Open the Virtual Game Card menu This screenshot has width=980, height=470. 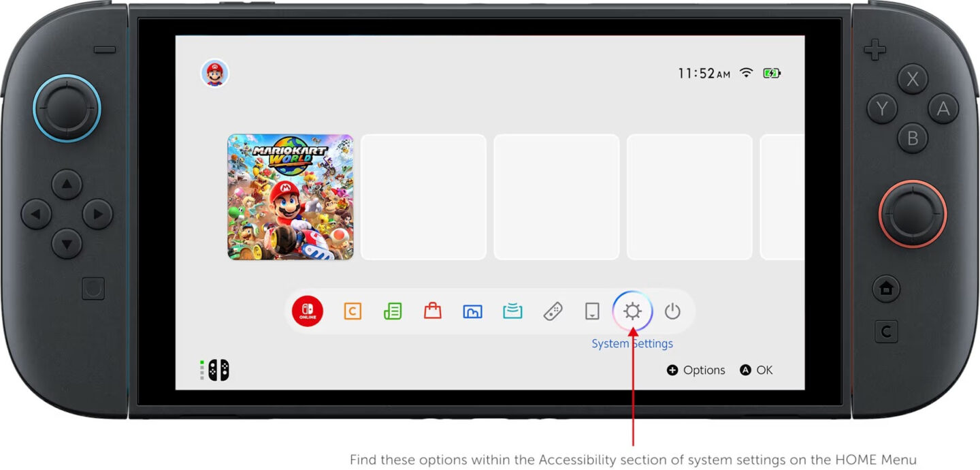pyautogui.click(x=512, y=311)
